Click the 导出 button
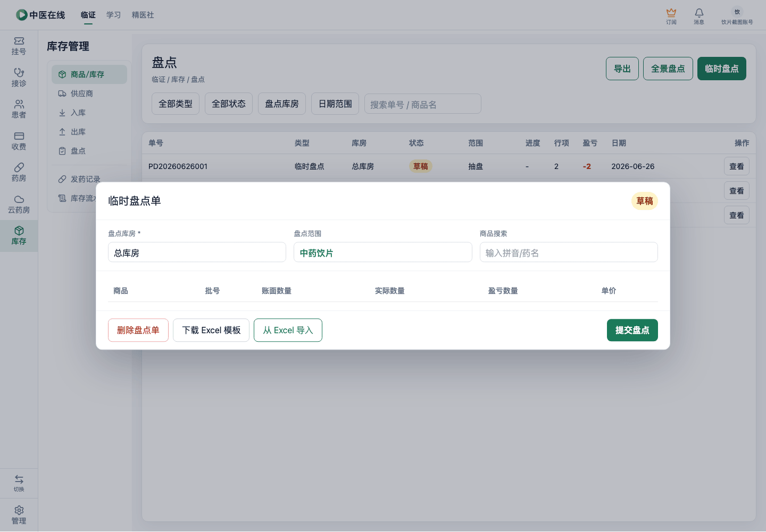 pos(622,69)
